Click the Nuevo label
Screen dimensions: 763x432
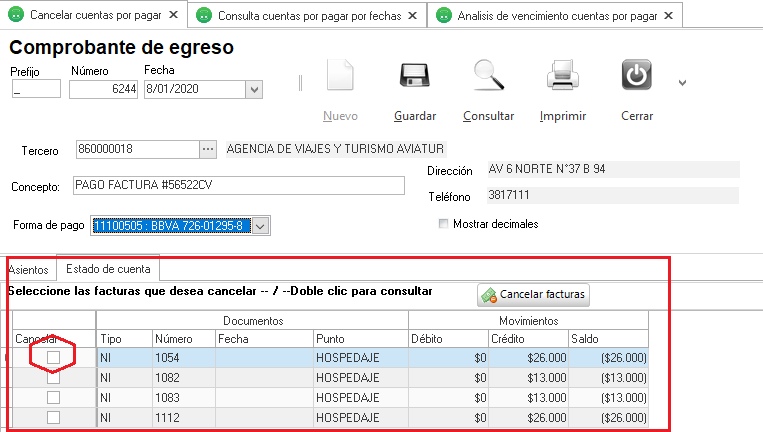tap(340, 116)
